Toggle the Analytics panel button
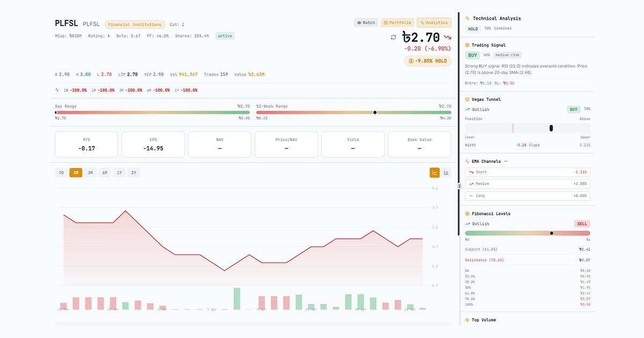 434,23
